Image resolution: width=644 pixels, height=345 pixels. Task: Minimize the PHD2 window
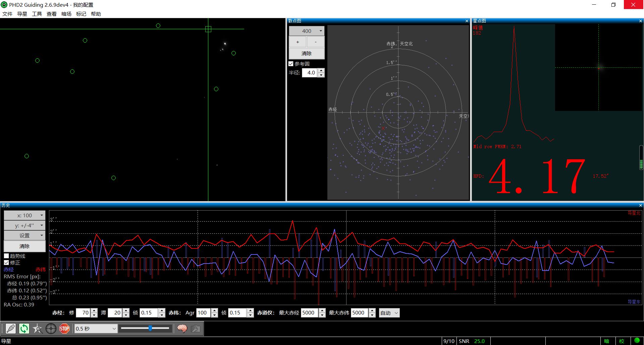594,5
